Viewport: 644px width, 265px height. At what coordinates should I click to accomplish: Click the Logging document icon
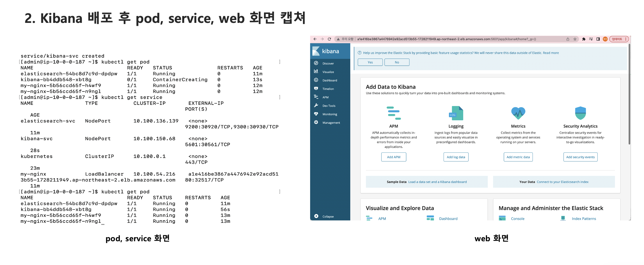[x=456, y=113]
